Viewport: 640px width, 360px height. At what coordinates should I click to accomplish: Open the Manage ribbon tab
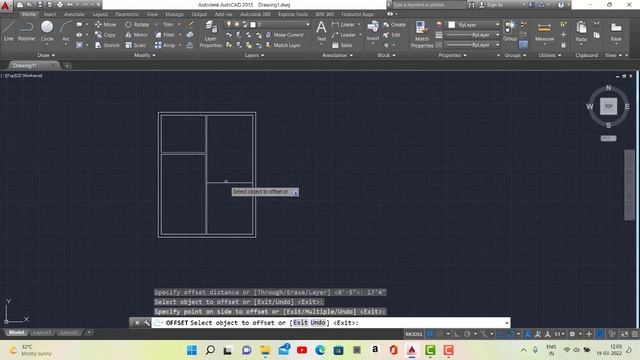coord(174,14)
